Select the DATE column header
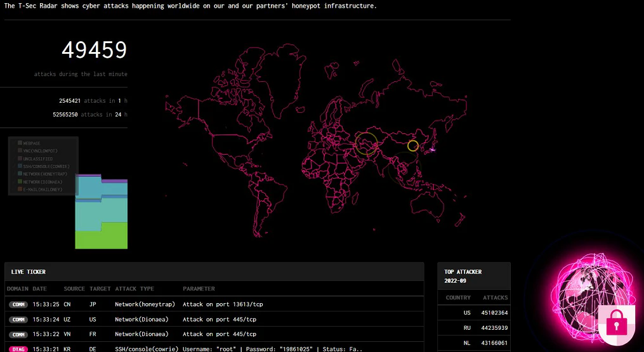The width and height of the screenshot is (644, 352). (40, 289)
